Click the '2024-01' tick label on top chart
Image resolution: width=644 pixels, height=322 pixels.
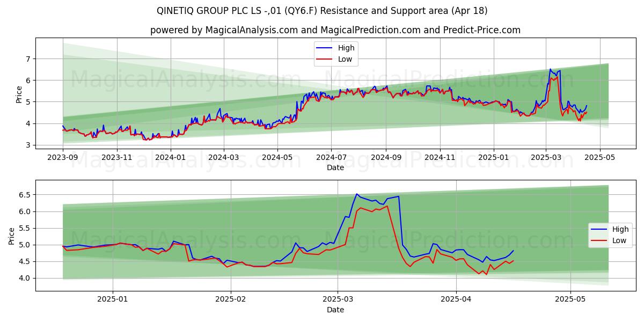[x=170, y=157]
